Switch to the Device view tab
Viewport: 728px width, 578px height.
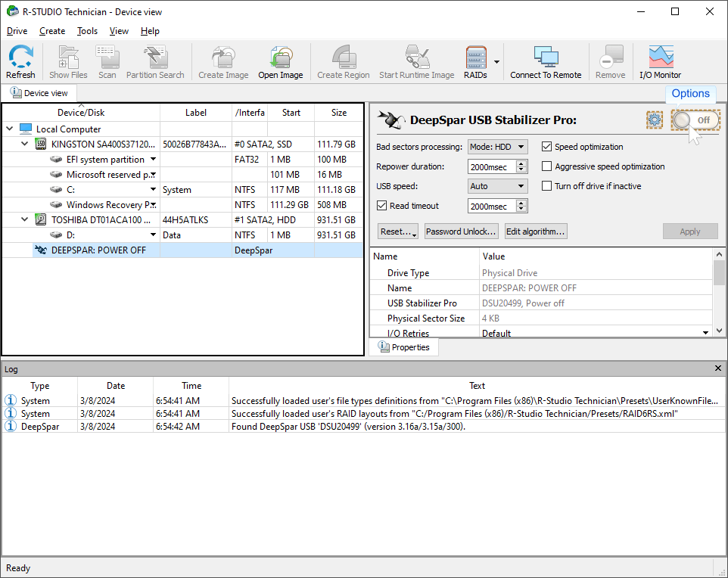point(39,93)
